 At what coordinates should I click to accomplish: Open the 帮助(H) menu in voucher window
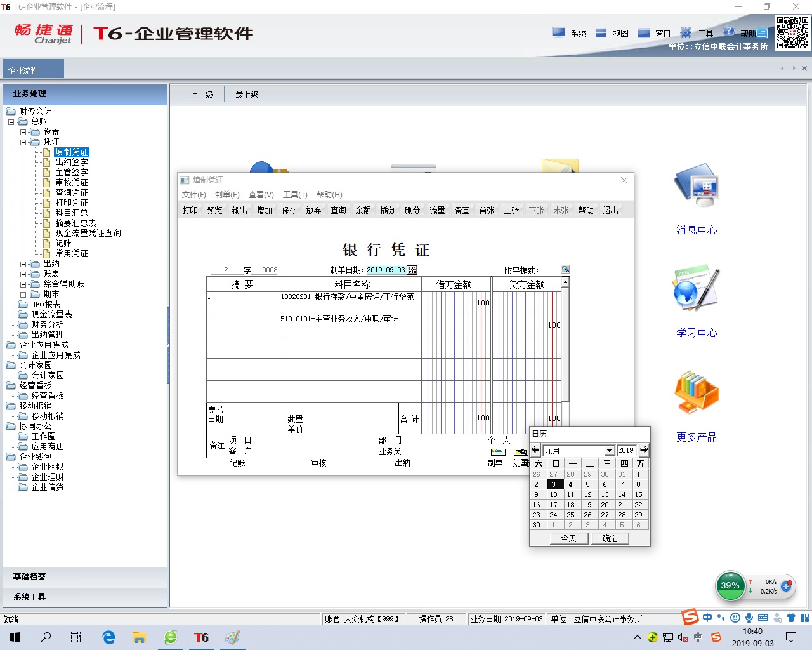(x=329, y=195)
